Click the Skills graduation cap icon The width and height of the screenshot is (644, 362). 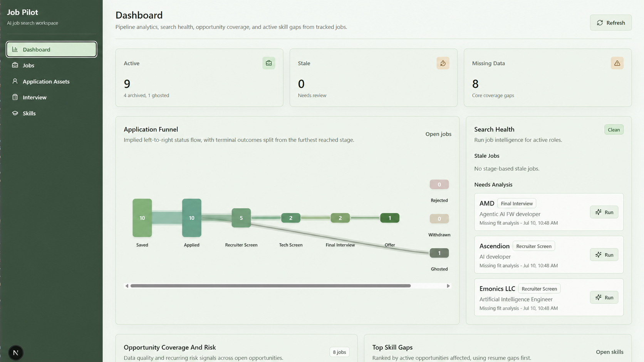[15, 113]
